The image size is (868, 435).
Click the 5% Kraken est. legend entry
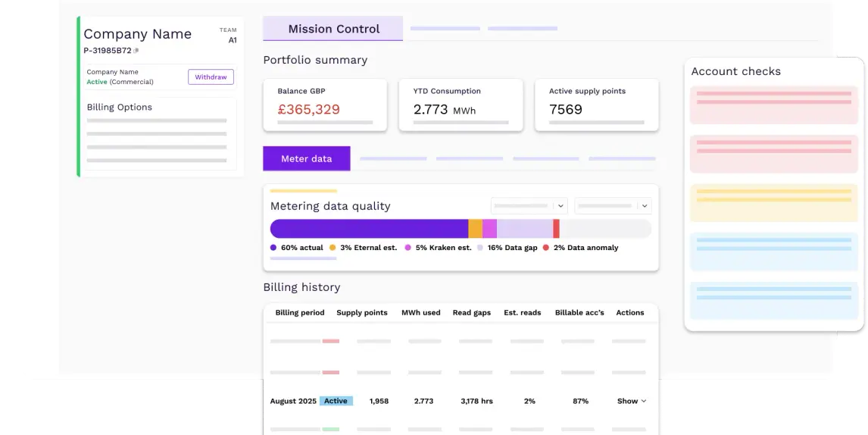(x=438, y=248)
